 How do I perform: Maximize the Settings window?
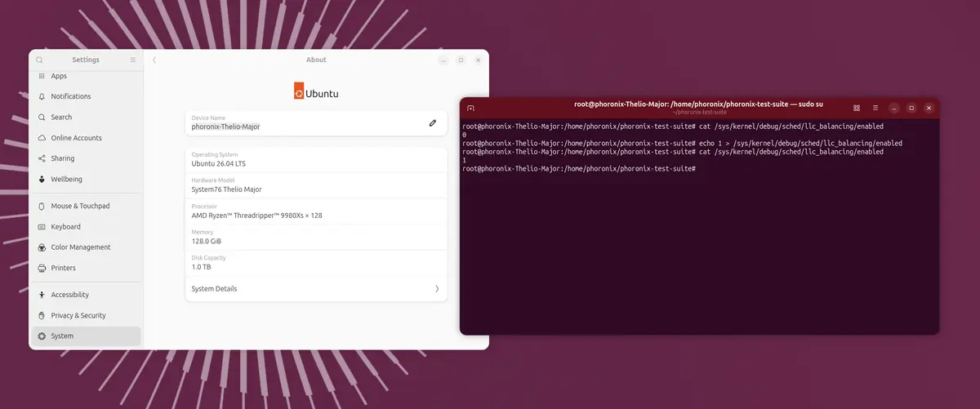pos(461,60)
